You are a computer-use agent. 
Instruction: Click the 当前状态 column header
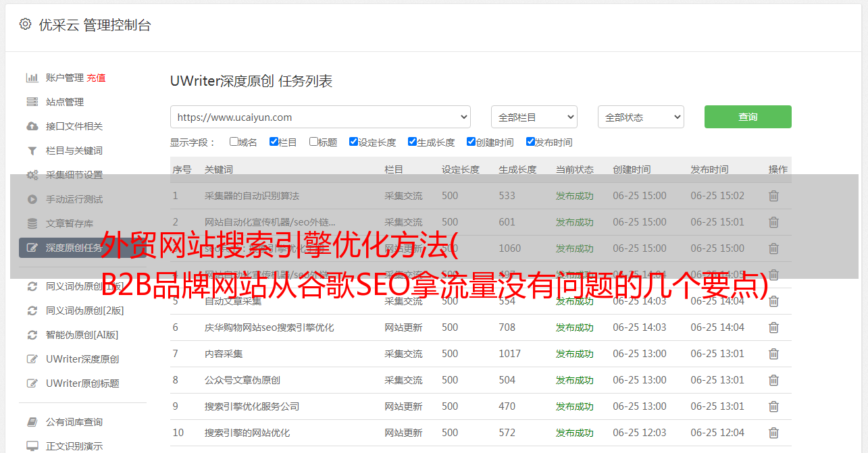point(575,169)
